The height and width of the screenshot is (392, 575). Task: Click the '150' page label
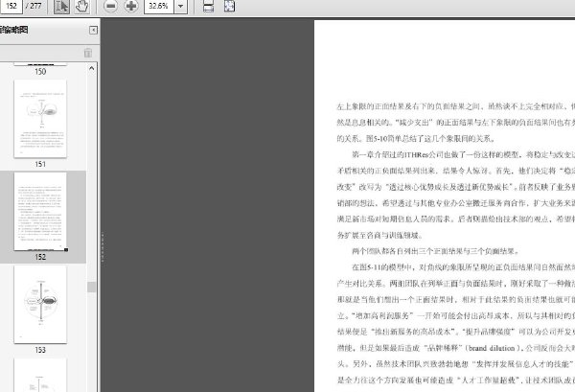point(40,72)
